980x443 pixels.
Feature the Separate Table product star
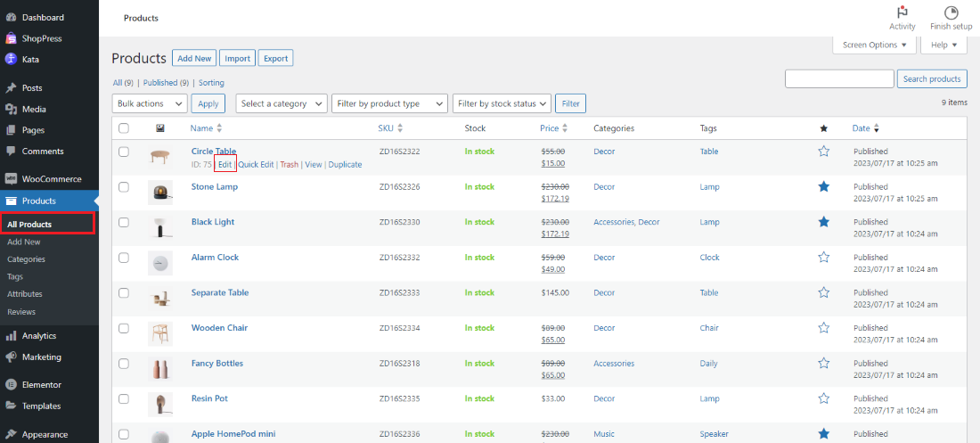point(824,292)
